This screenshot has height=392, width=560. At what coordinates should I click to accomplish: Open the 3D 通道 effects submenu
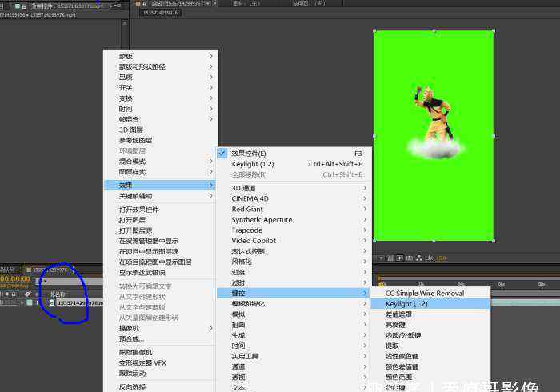tap(293, 188)
